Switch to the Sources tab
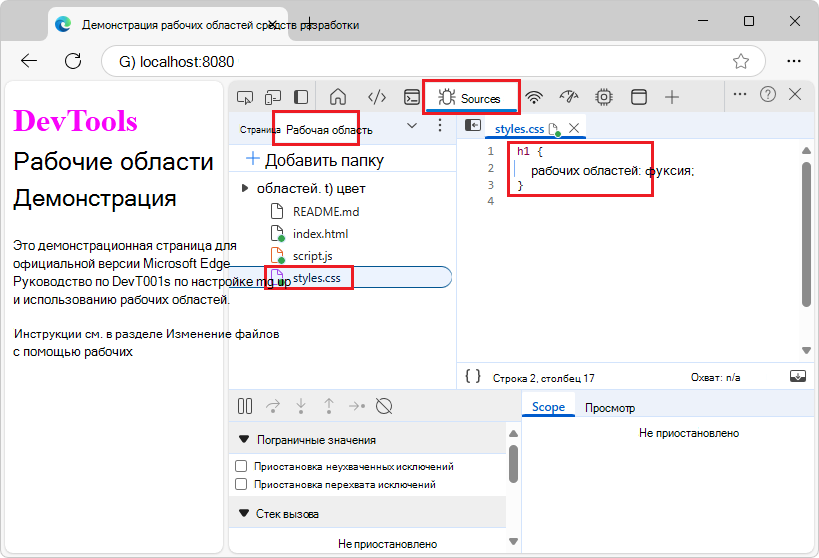Screen dimensions: 819x558 470,98
